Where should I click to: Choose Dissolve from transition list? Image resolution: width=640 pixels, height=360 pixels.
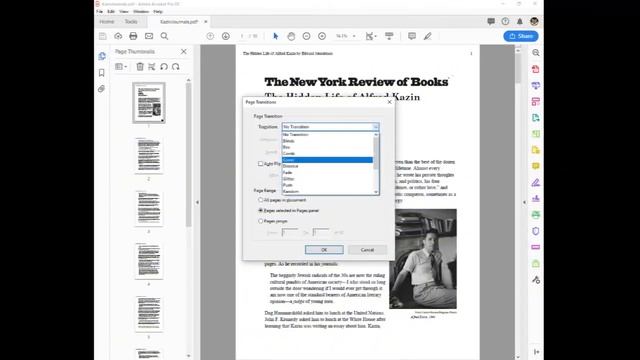pyautogui.click(x=327, y=166)
